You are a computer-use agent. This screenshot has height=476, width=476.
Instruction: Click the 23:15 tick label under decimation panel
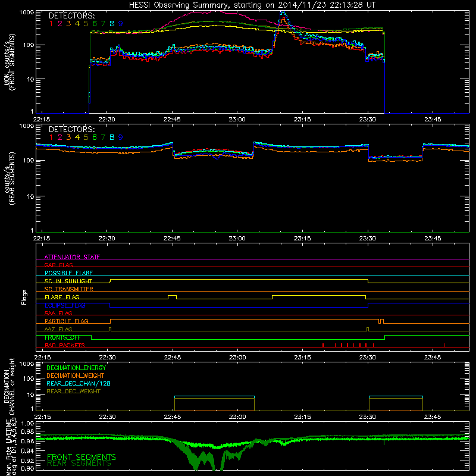(302, 417)
